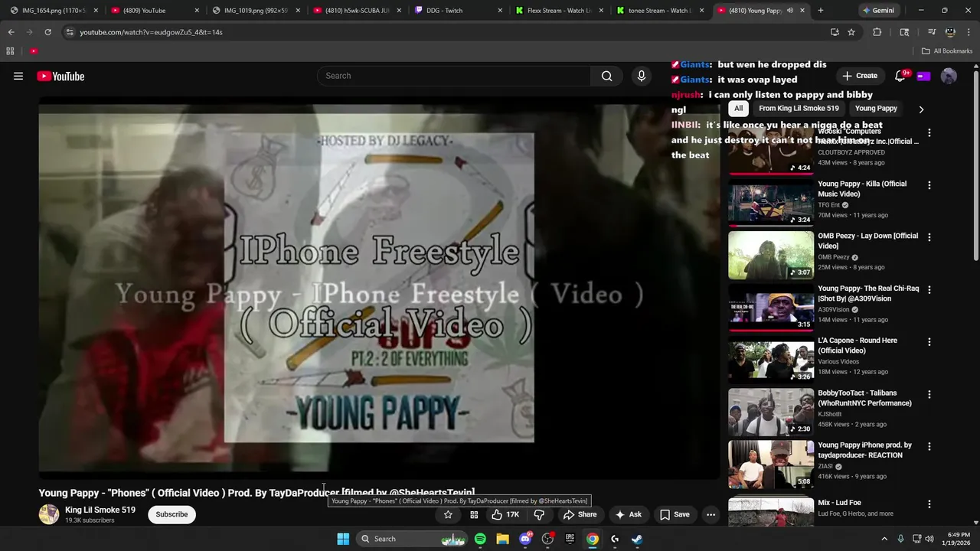980x551 pixels.
Task: Select the All filter chip
Action: point(738,109)
